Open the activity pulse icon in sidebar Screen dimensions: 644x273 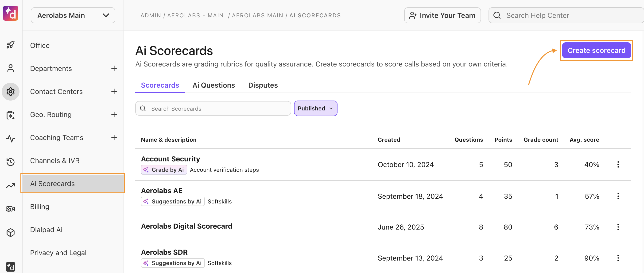tap(11, 138)
